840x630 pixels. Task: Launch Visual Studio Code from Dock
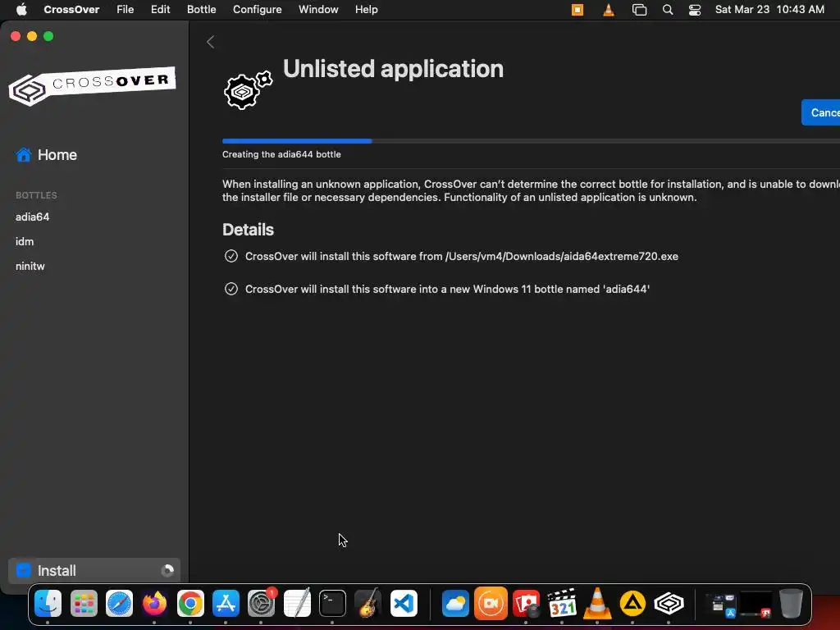point(404,603)
